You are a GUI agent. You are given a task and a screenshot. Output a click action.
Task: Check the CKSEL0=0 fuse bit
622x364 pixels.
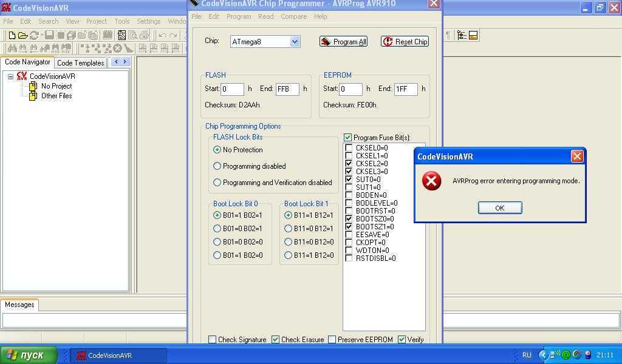pos(349,148)
